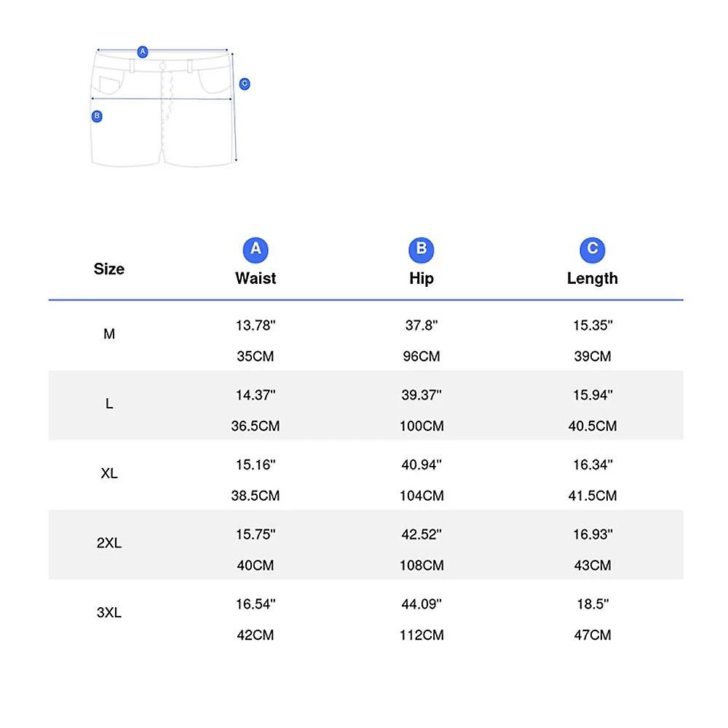This screenshot has height=728, width=728.
Task: Click the 100CM hip value for L
Action: click(422, 426)
